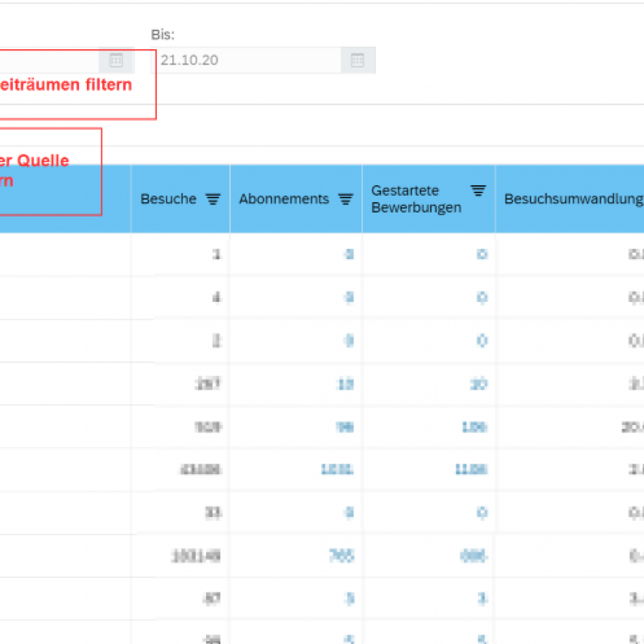Select the Besuche column header
The image size is (644, 644).
point(168,200)
